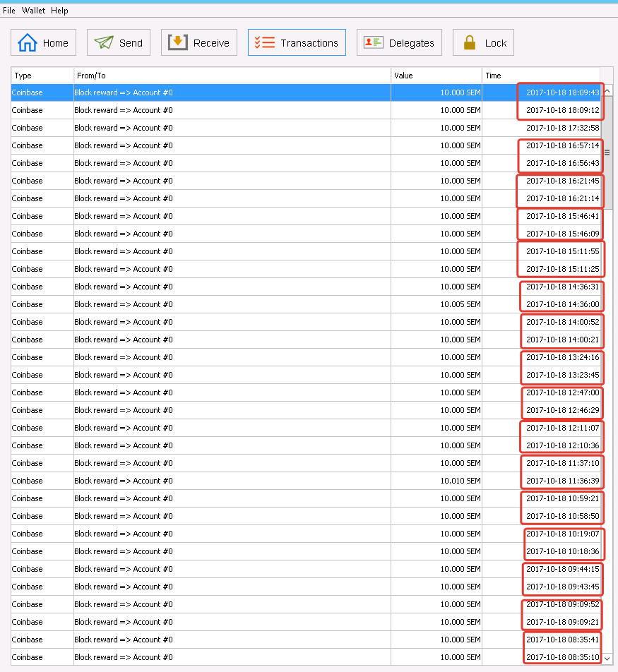Viewport: 618px width, 672px height.
Task: Select the transaction at 2017-10-18 10:18:36
Action: 305,551
